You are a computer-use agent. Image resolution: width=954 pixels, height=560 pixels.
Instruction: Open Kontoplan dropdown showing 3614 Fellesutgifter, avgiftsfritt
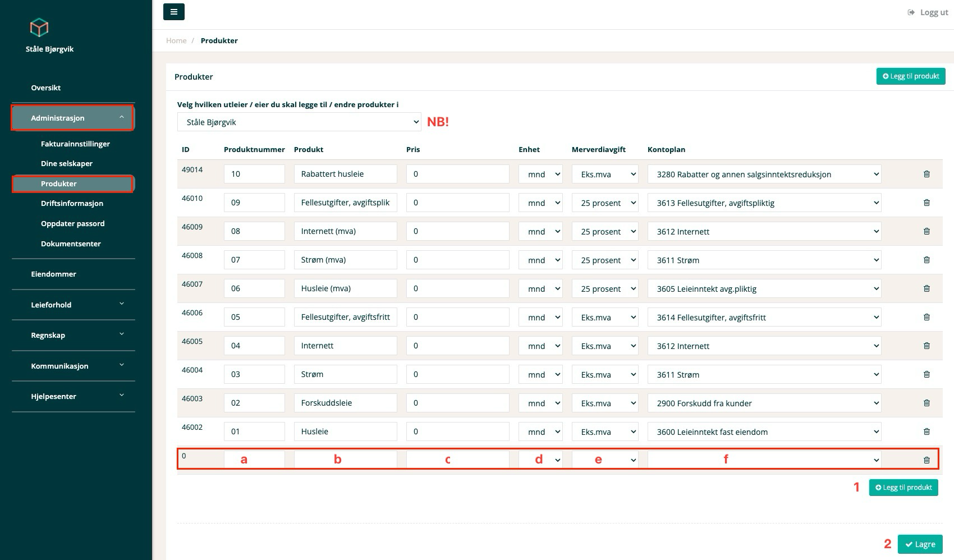[764, 317]
